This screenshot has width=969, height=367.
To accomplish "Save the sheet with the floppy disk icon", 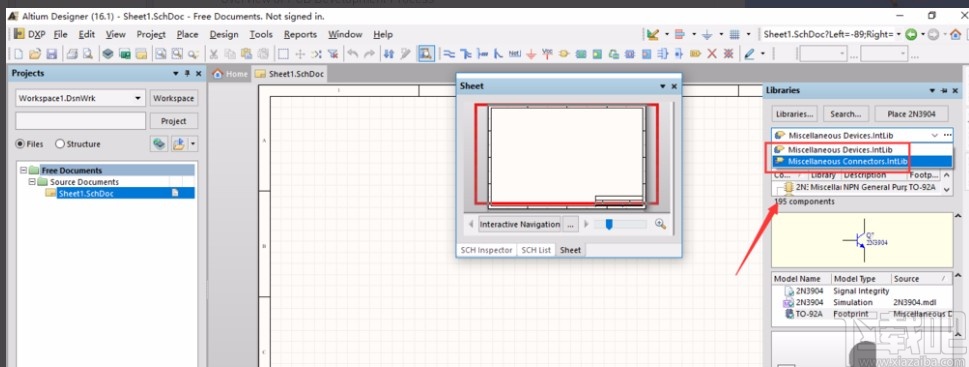I will 52,54.
